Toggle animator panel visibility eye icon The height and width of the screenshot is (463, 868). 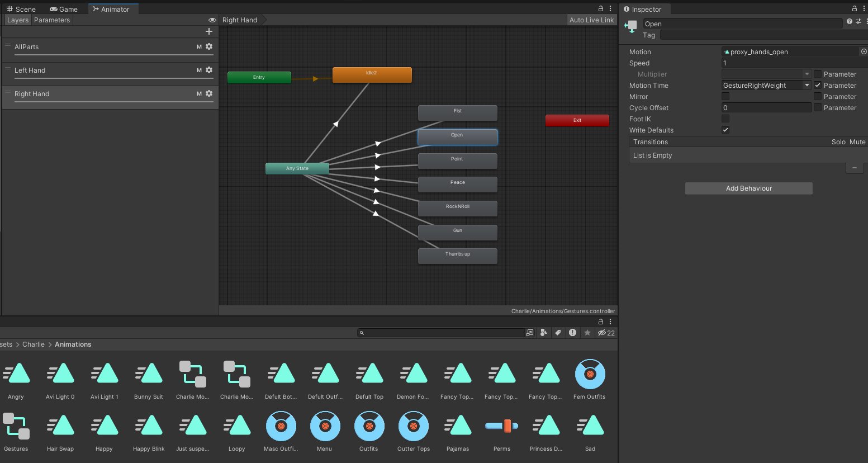click(212, 20)
